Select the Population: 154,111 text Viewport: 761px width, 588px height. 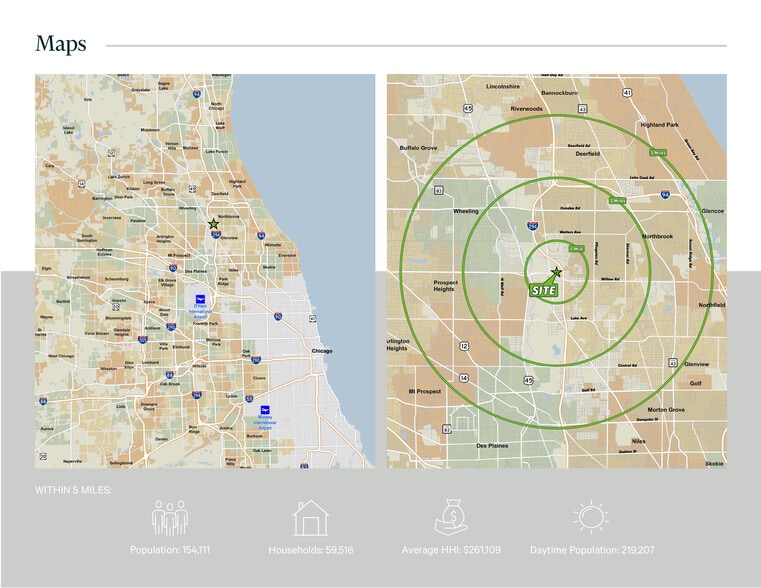click(169, 551)
